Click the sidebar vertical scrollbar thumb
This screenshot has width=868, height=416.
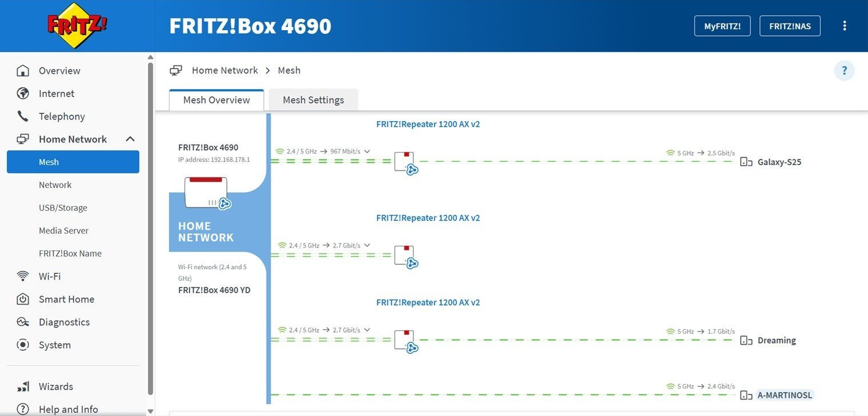[x=151, y=229]
